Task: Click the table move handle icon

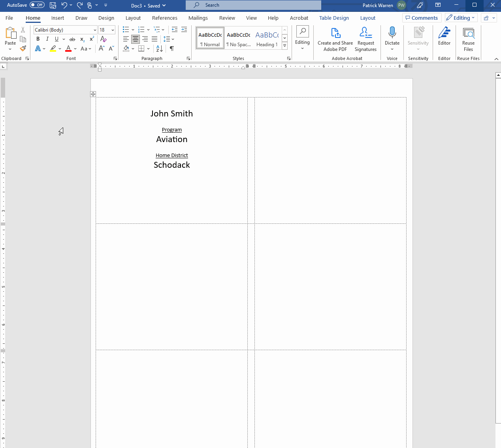Action: [x=93, y=94]
